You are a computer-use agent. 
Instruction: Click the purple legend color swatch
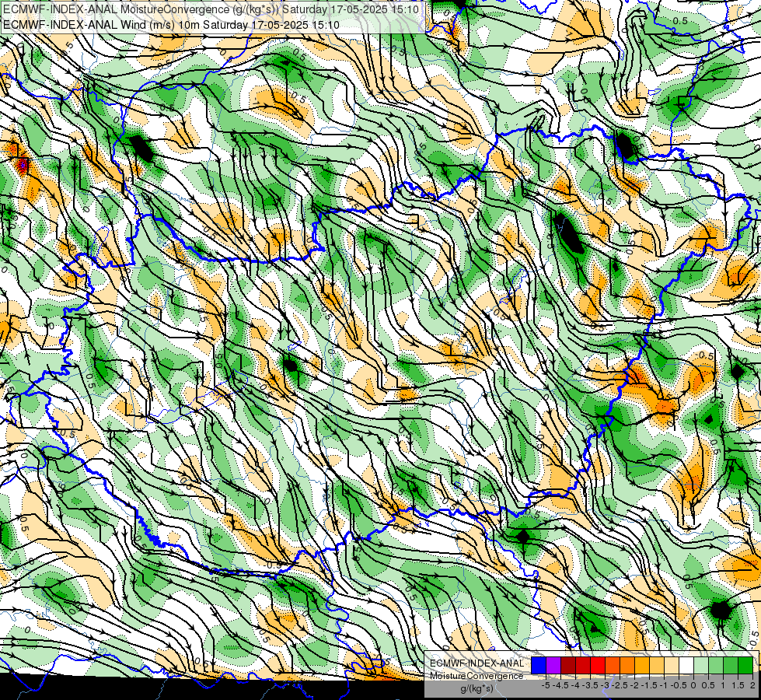(x=553, y=665)
